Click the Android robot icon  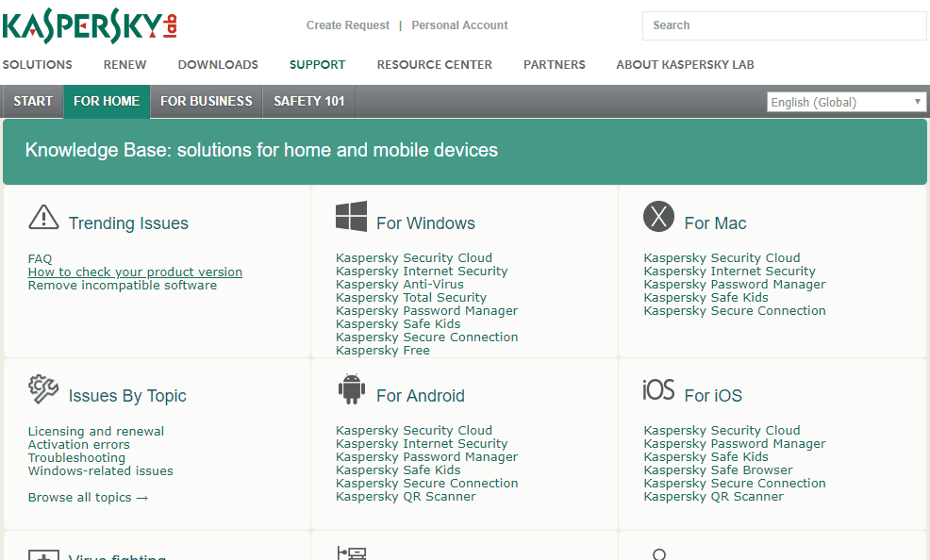(x=350, y=388)
